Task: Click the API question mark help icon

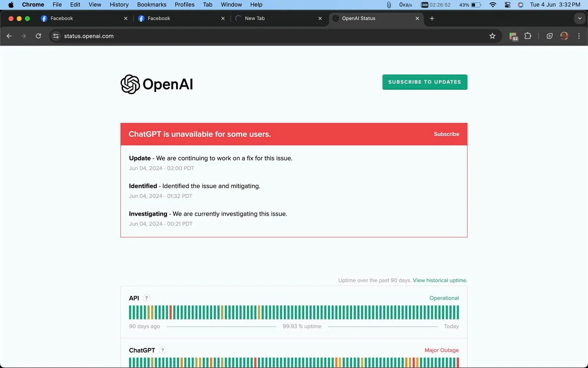Action: tap(147, 298)
